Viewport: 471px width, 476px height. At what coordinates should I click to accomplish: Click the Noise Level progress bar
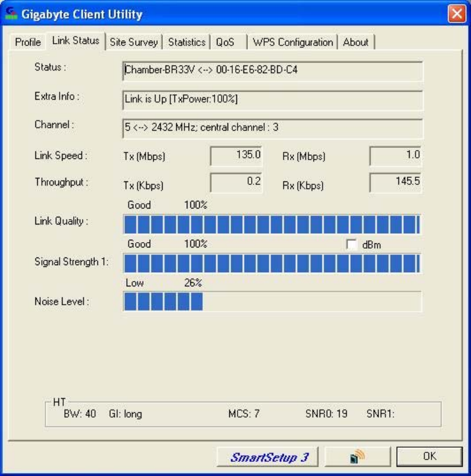tap(272, 302)
